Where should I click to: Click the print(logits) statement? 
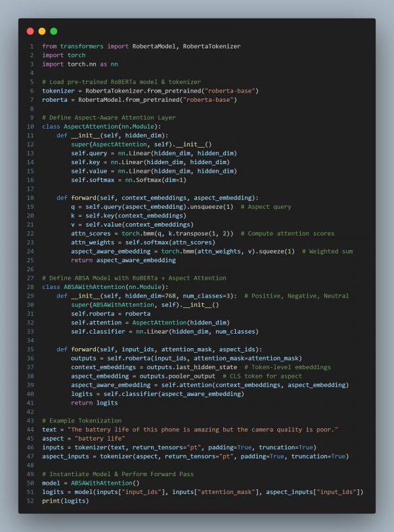point(64,500)
